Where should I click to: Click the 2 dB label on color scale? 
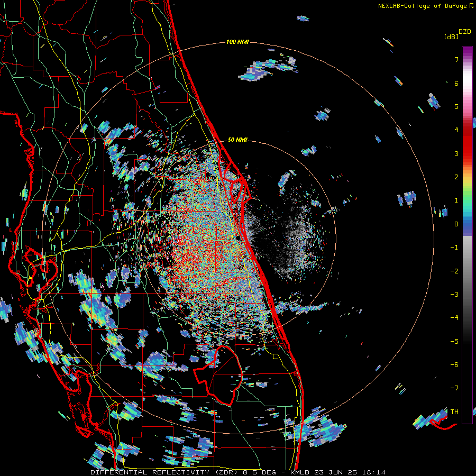point(456,177)
